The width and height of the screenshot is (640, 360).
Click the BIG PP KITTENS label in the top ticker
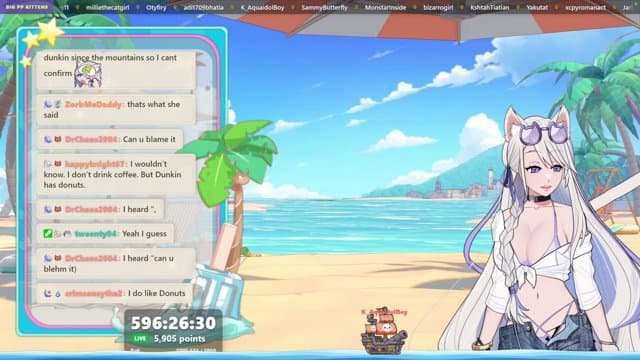tap(27, 7)
